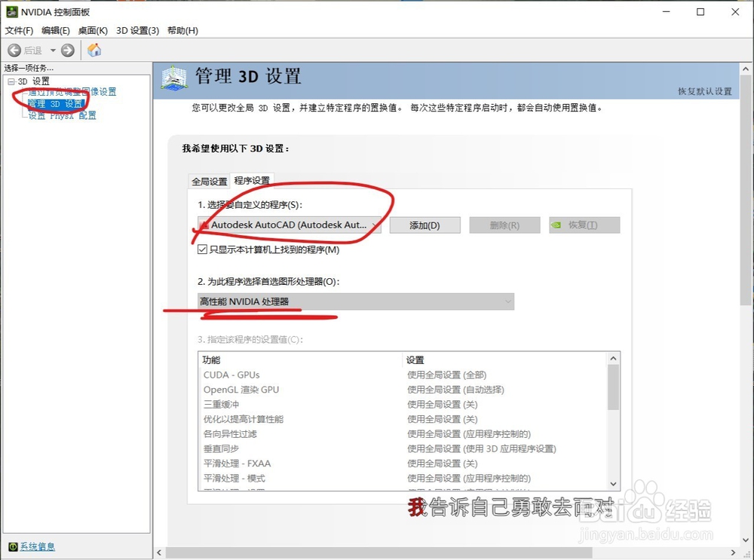Screen dimensions: 754x560
Task: Click the system information icon
Action: tap(13, 546)
